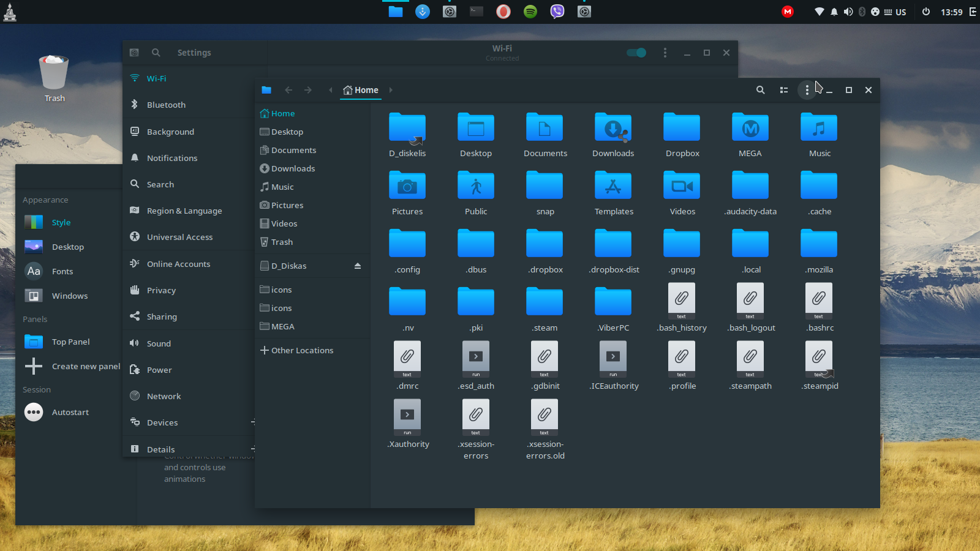Open the file manager three-dot menu
The height and width of the screenshot is (551, 980).
(807, 90)
